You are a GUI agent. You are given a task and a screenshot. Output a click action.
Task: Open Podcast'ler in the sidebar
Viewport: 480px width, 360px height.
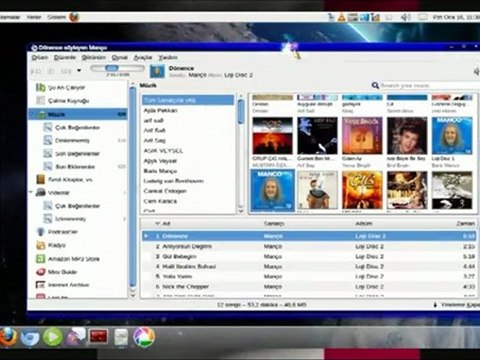pos(63,232)
